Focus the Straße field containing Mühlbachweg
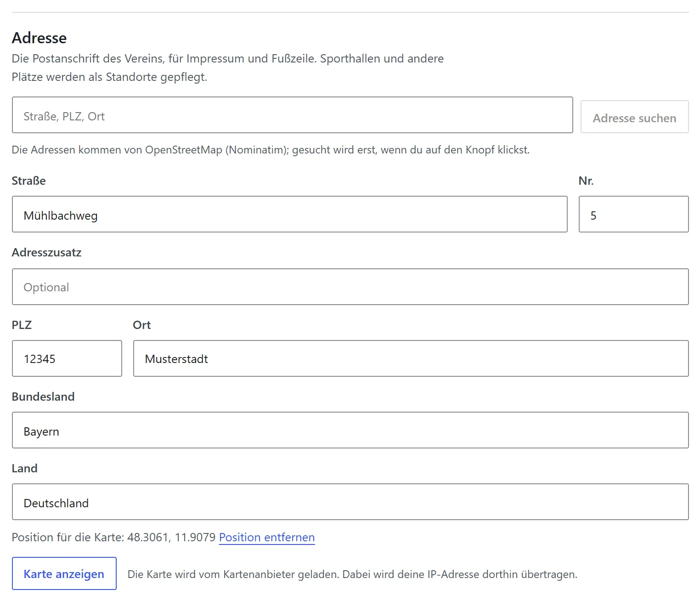Image resolution: width=700 pixels, height=601 pixels. coord(289,214)
